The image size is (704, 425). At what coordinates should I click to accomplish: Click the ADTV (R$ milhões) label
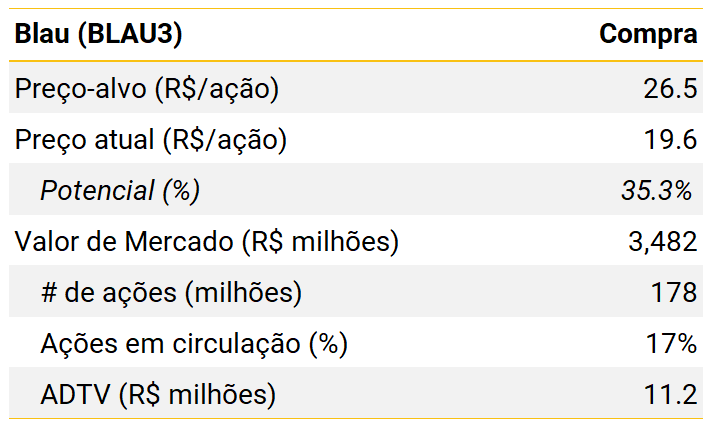[x=158, y=394]
